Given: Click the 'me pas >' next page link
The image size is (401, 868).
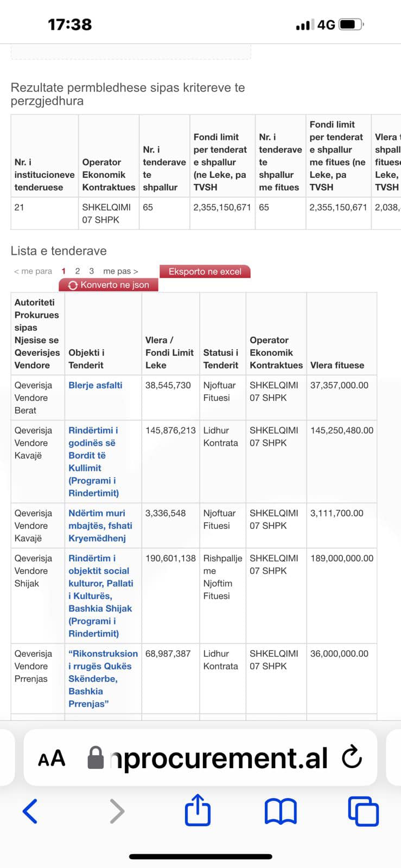Looking at the screenshot, I should (x=120, y=271).
